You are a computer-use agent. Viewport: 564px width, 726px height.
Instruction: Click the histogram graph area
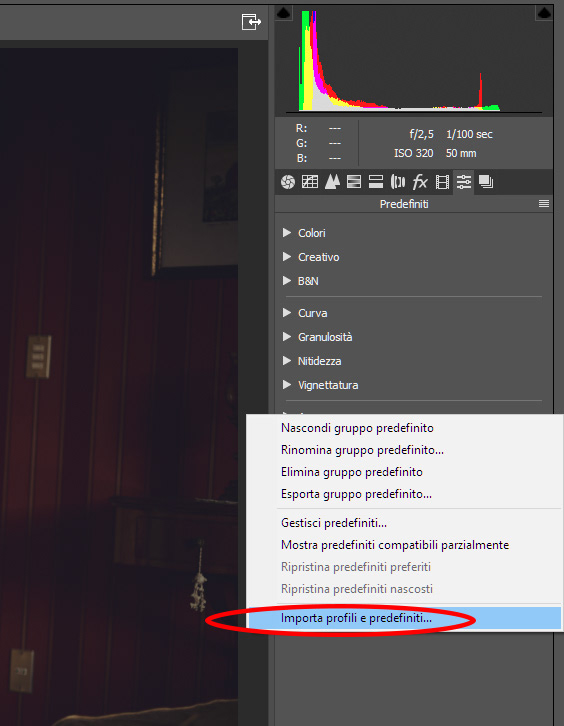pyautogui.click(x=414, y=60)
